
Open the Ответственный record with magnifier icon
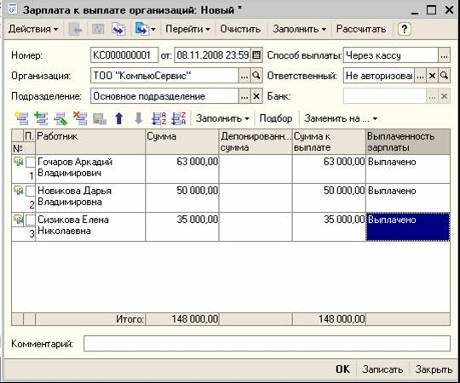[x=444, y=76]
